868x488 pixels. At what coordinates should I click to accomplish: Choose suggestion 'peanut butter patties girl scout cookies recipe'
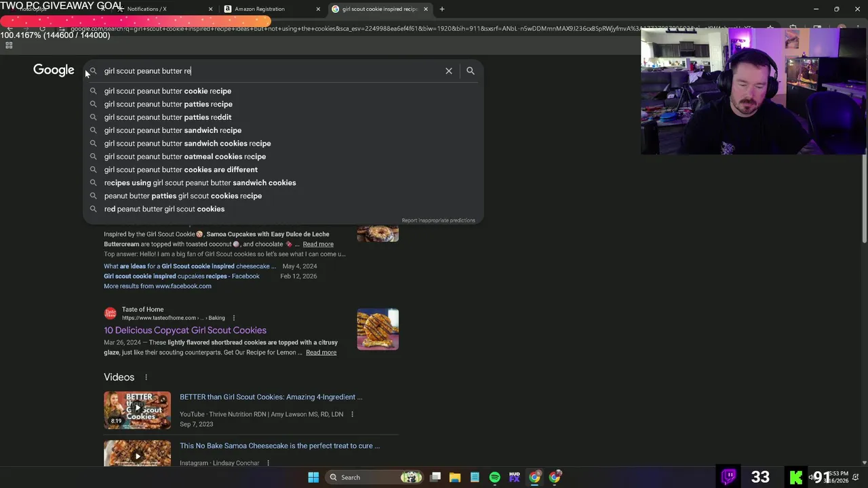[x=283, y=196]
